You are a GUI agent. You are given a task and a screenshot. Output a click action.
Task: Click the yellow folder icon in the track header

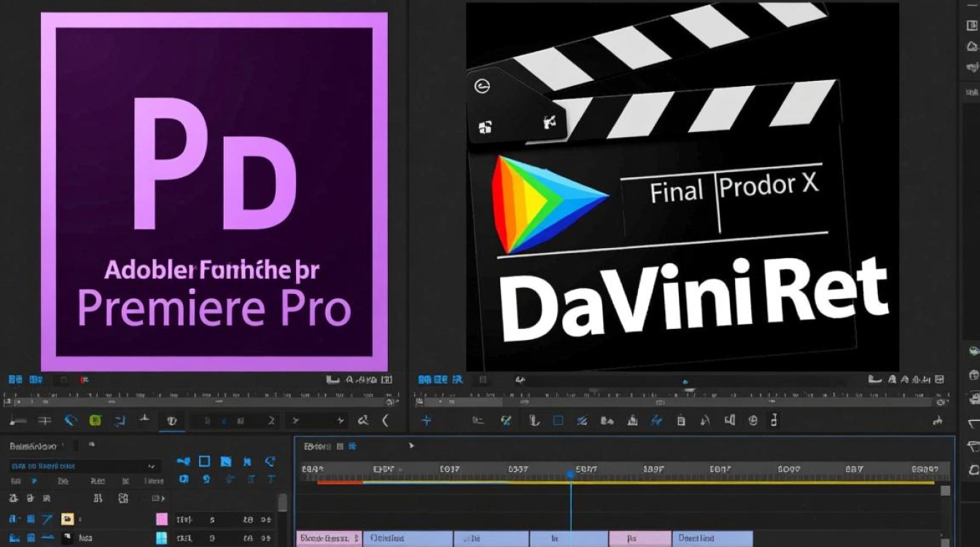(x=68, y=519)
